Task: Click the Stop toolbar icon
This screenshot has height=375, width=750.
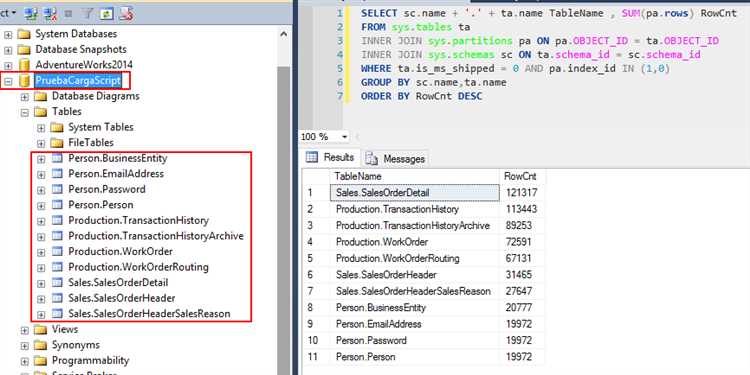Action: [68, 14]
